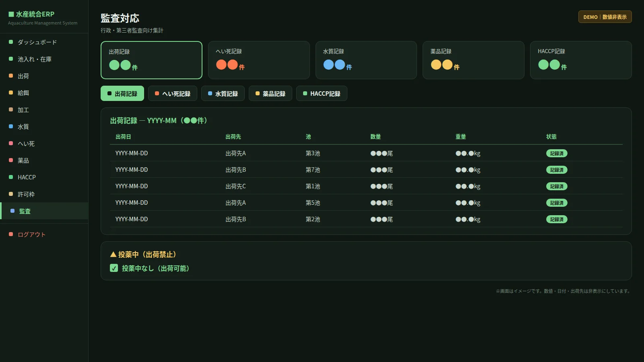
Task: Click 出荷先C cell in the table
Action: click(235, 186)
